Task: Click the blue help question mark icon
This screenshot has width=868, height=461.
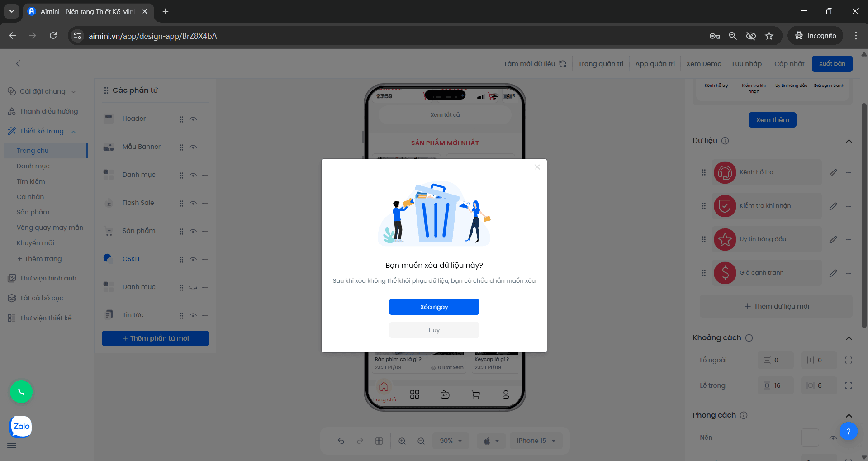Action: coord(848,431)
